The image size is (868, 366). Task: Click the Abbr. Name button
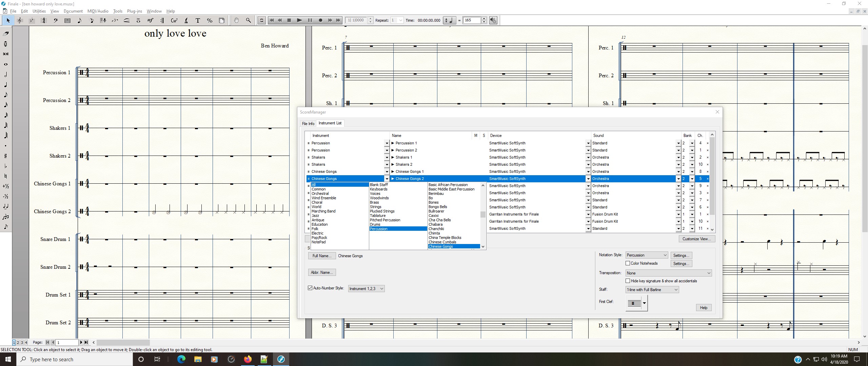coord(322,272)
